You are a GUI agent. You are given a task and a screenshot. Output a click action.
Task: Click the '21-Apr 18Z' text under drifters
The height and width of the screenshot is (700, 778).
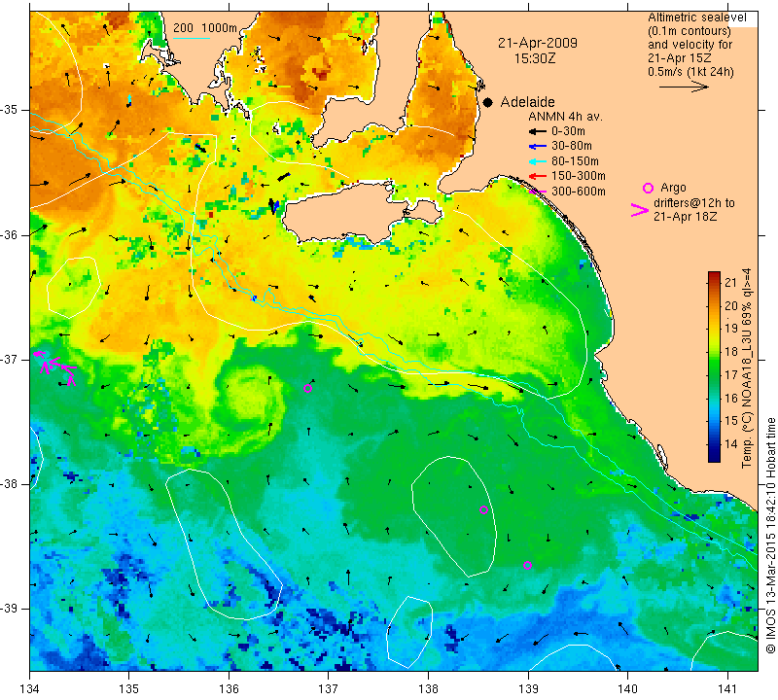pyautogui.click(x=685, y=216)
